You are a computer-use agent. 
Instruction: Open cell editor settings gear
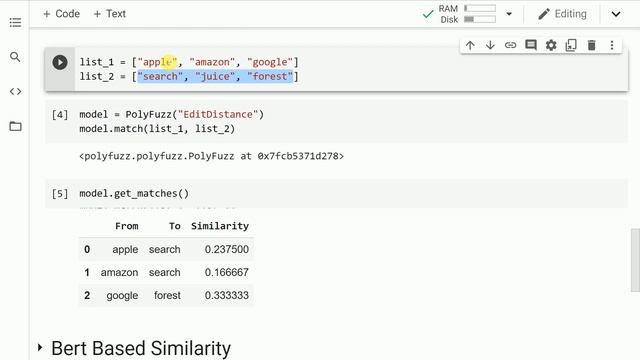[551, 45]
